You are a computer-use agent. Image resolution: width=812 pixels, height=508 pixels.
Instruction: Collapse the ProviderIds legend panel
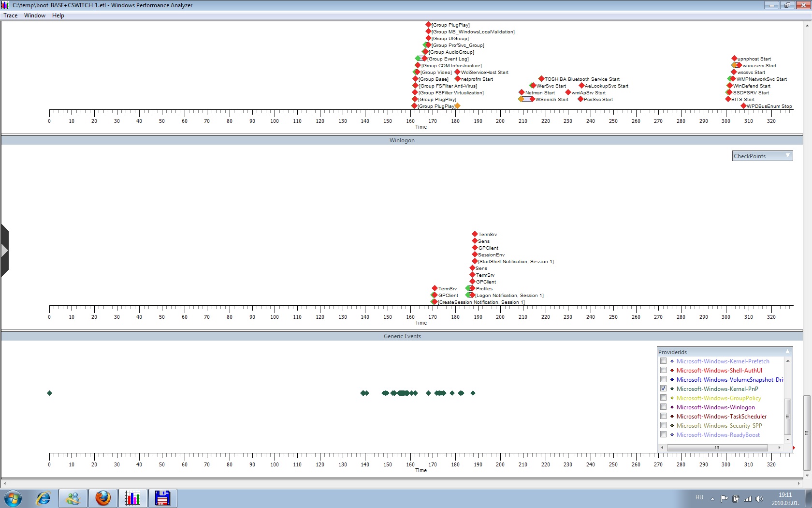click(x=787, y=352)
